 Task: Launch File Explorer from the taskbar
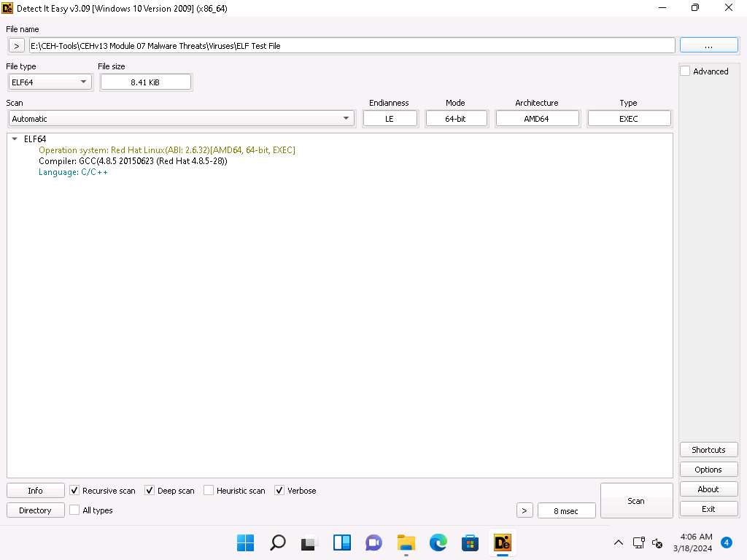(406, 542)
